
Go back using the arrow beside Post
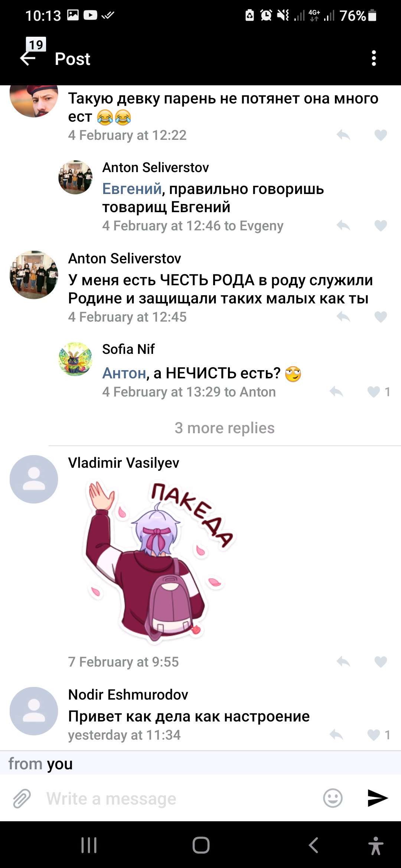pos(28,58)
